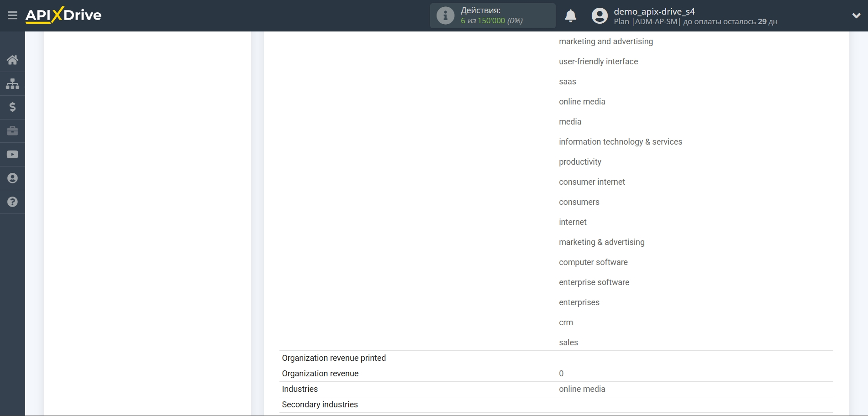Open notifications via the bell icon

[570, 16]
